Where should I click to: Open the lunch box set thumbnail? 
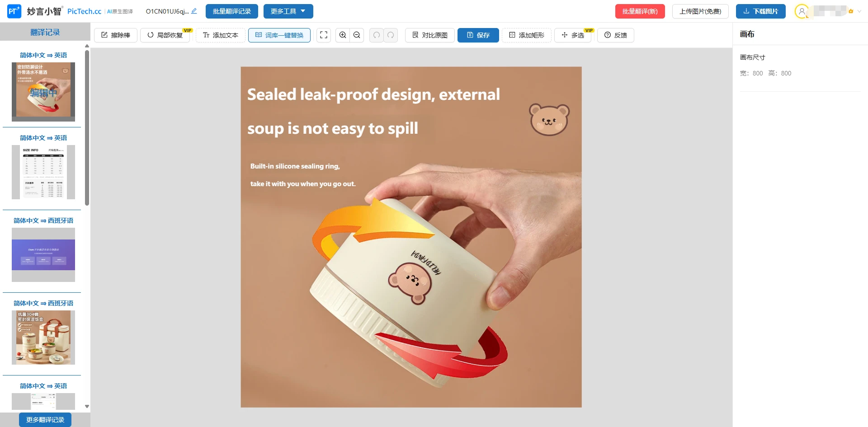43,338
